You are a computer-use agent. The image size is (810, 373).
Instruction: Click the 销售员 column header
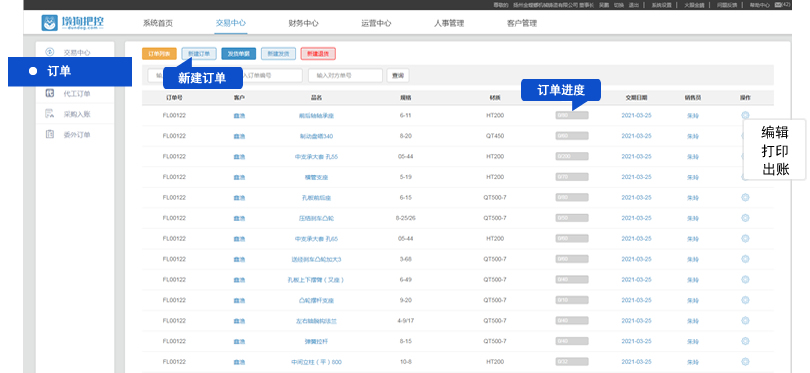tap(693, 97)
